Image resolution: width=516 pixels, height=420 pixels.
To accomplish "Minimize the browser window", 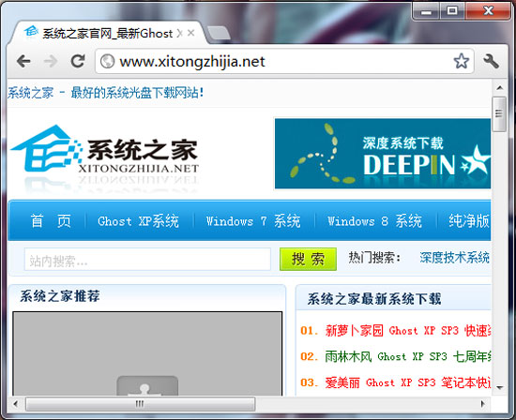I will click(x=426, y=12).
